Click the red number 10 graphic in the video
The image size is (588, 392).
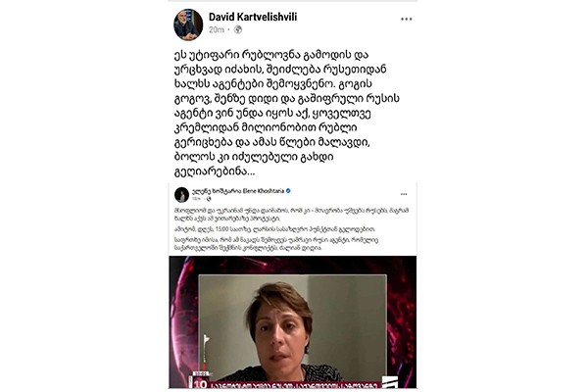(x=200, y=383)
